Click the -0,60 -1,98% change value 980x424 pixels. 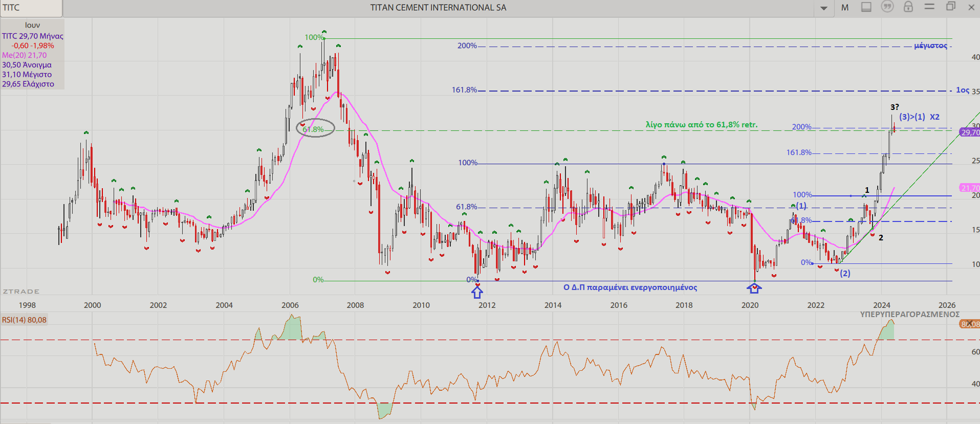tap(33, 46)
